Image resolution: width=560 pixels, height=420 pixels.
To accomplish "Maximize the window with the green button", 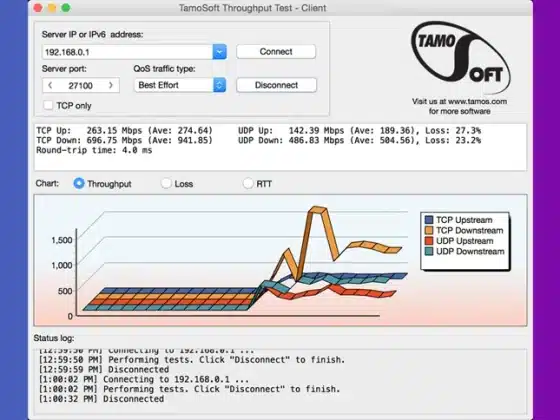I will (x=66, y=8).
